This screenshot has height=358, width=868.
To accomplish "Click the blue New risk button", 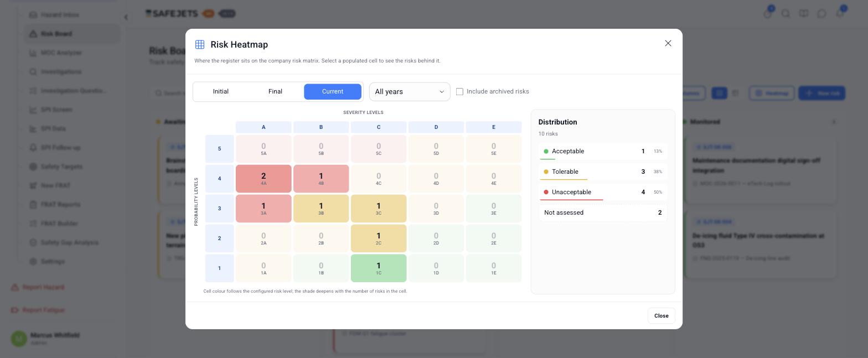I will point(822,93).
